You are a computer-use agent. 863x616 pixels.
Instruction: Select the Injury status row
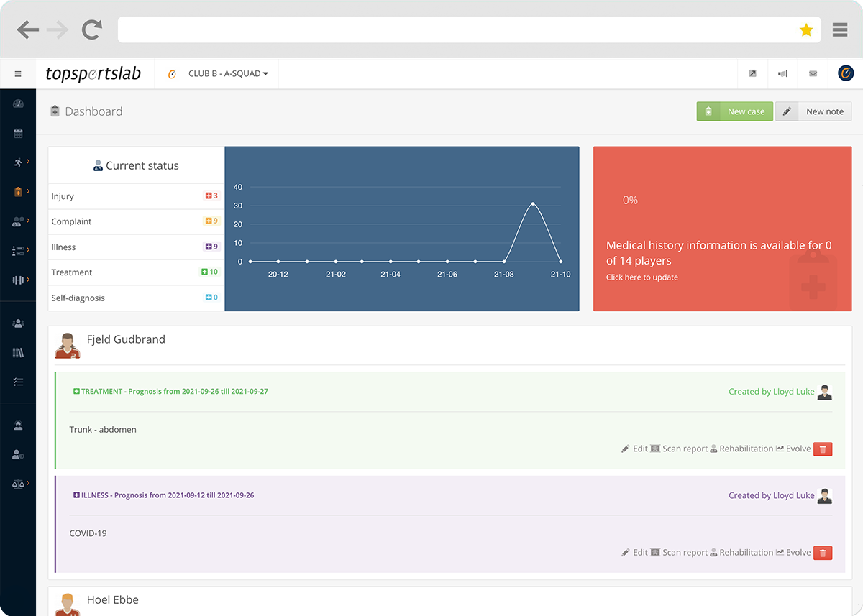[x=137, y=196]
